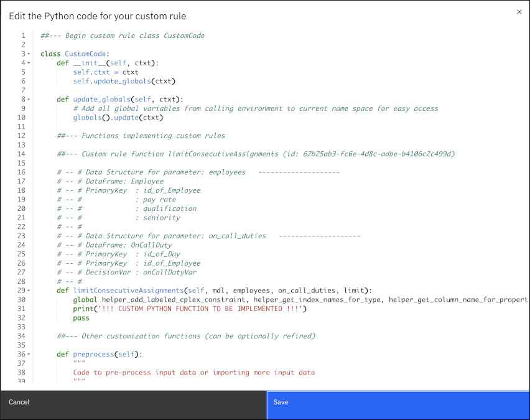The image size is (530, 420).
Task: Click the 'def preprocess(self):' line
Action: [x=100, y=354]
